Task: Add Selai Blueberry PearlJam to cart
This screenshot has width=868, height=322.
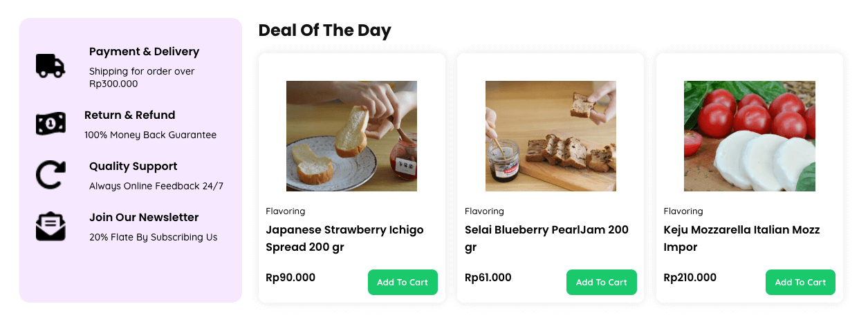Action: pyautogui.click(x=601, y=282)
